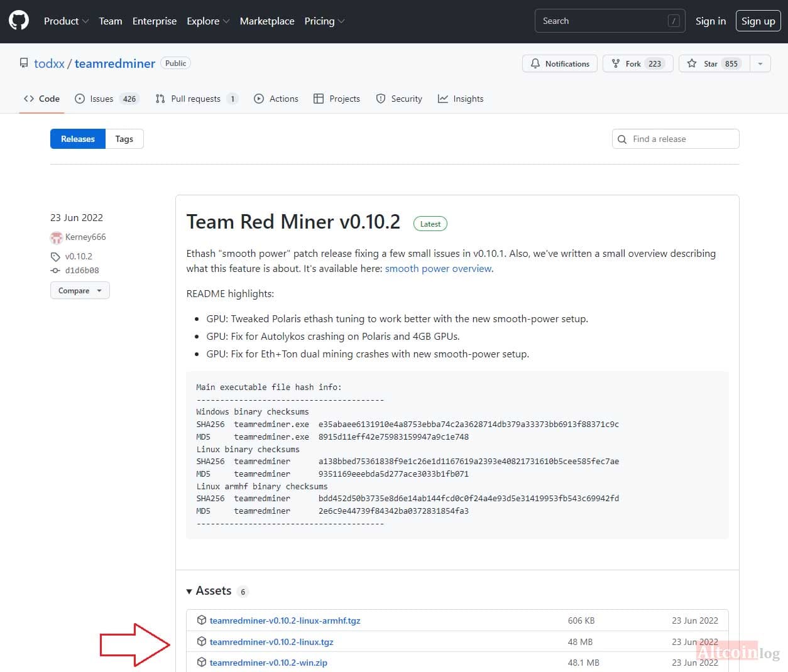
Task: Open the Sign in page
Action: [x=711, y=21]
